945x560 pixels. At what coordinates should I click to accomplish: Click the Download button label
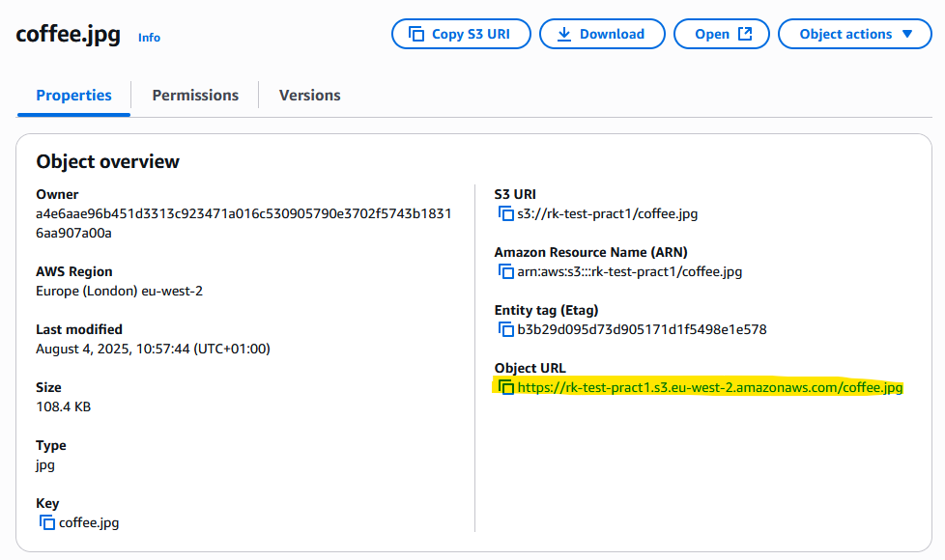(612, 35)
